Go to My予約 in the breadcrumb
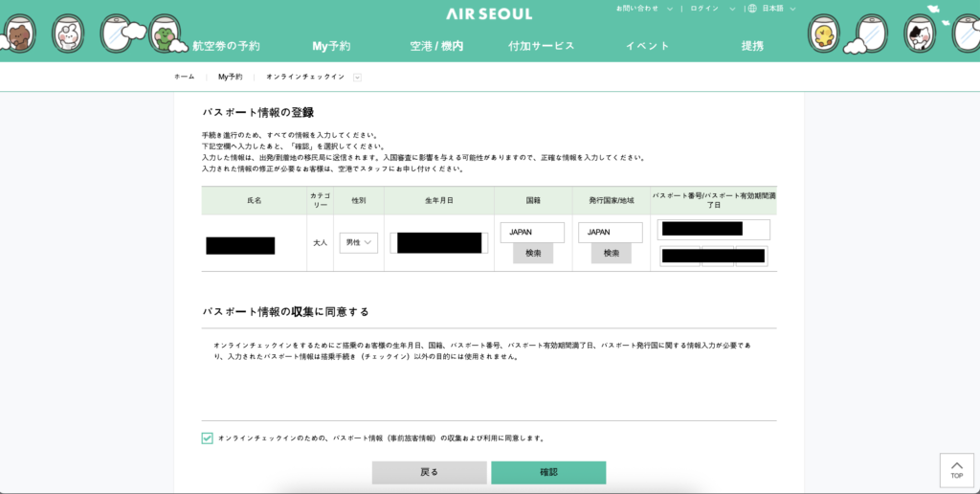The width and height of the screenshot is (980, 494). 230,77
